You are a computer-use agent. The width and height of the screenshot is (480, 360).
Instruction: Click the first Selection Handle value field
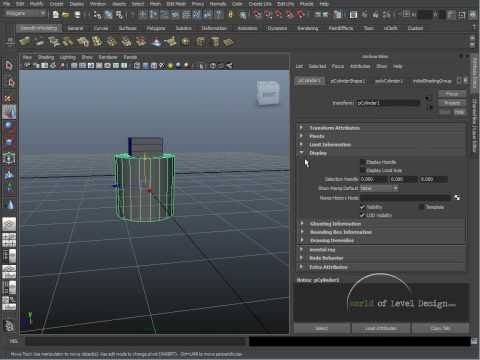(x=373, y=179)
